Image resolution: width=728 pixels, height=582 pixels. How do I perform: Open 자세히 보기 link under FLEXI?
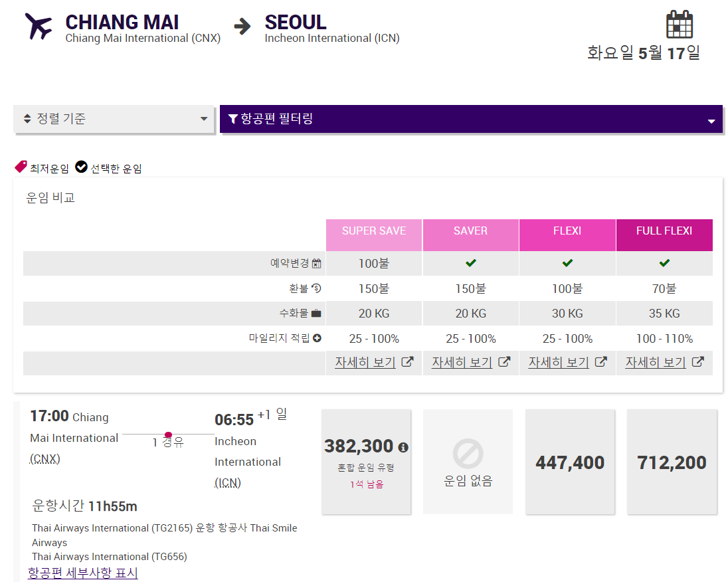tap(559, 362)
